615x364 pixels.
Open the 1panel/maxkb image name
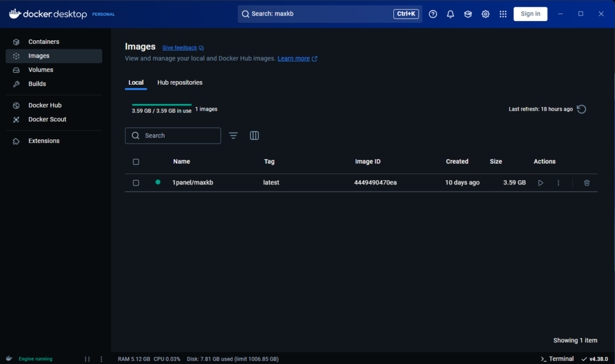tap(193, 183)
